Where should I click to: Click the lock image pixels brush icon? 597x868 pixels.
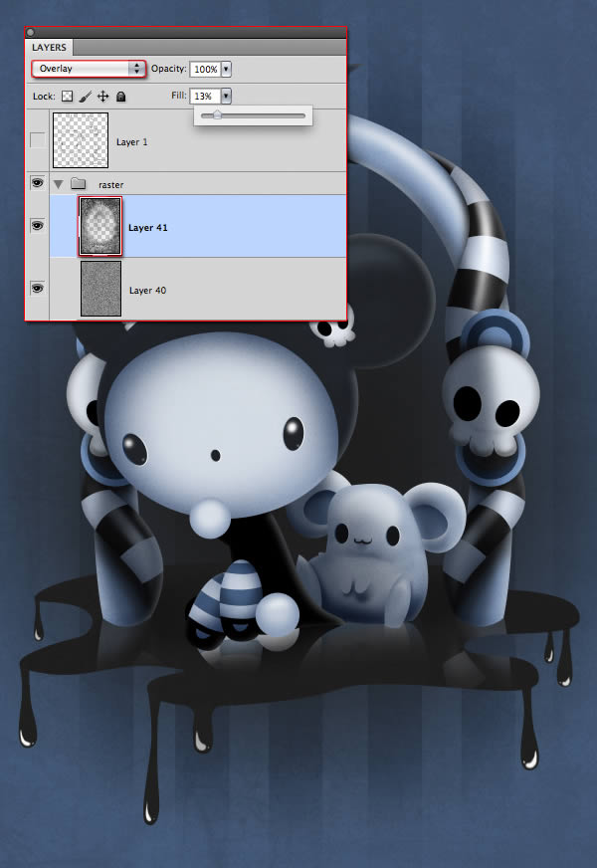pyautogui.click(x=85, y=97)
